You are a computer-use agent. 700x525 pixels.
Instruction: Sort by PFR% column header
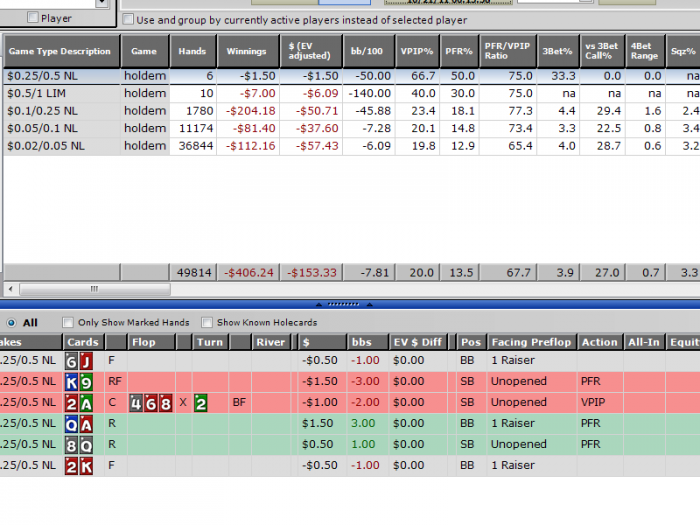[x=459, y=51]
